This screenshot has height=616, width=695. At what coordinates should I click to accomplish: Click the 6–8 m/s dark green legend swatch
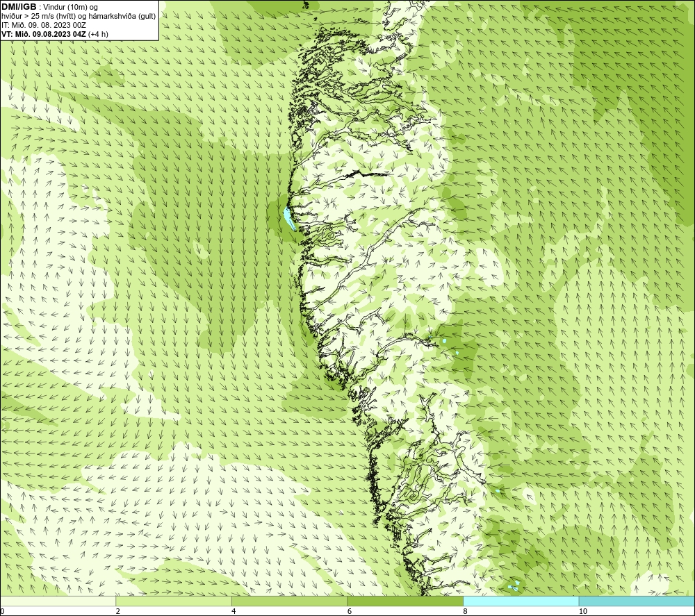[x=405, y=601]
